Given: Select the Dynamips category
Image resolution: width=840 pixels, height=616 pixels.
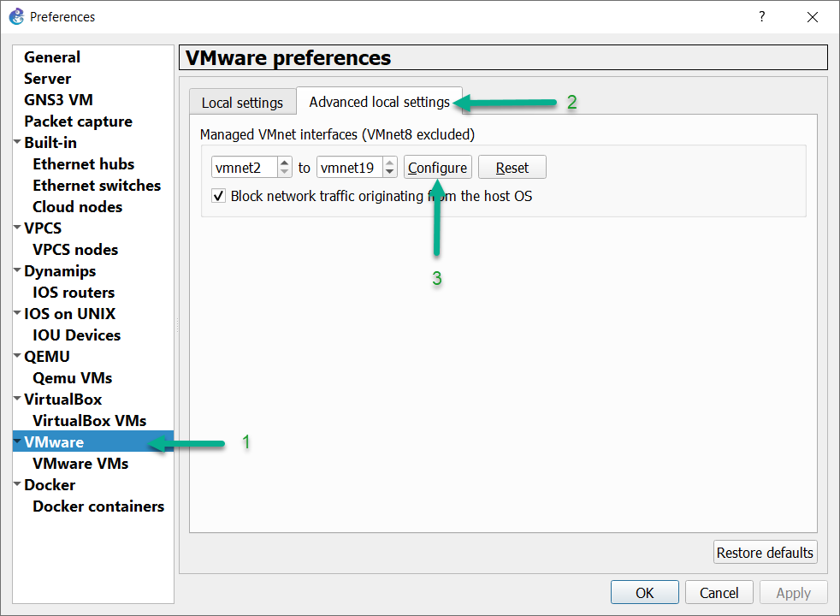Looking at the screenshot, I should tap(60, 271).
